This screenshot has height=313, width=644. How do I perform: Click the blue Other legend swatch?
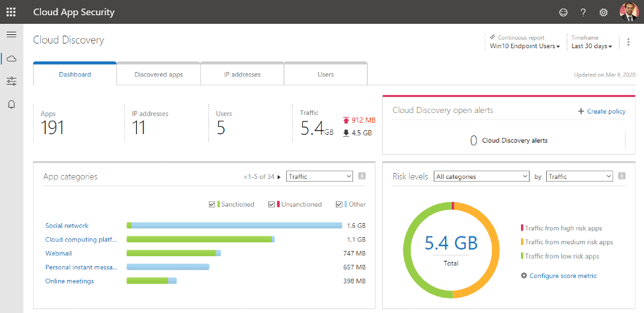click(x=346, y=204)
